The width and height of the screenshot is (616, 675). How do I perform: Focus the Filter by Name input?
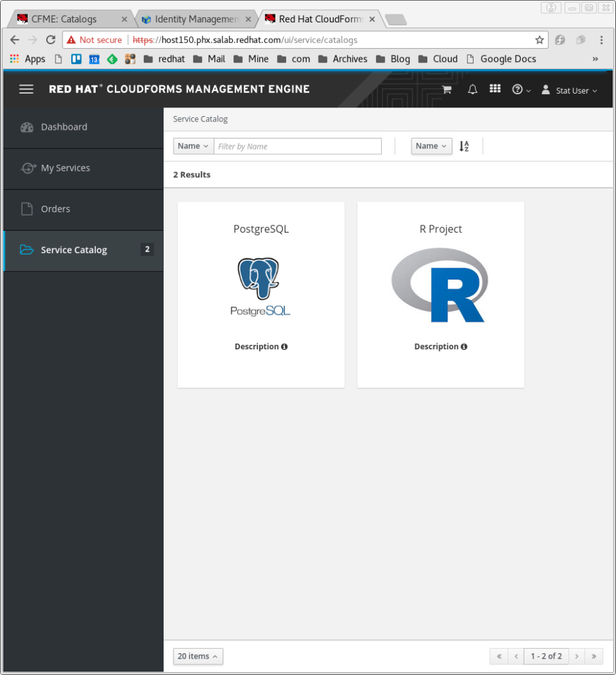click(297, 146)
